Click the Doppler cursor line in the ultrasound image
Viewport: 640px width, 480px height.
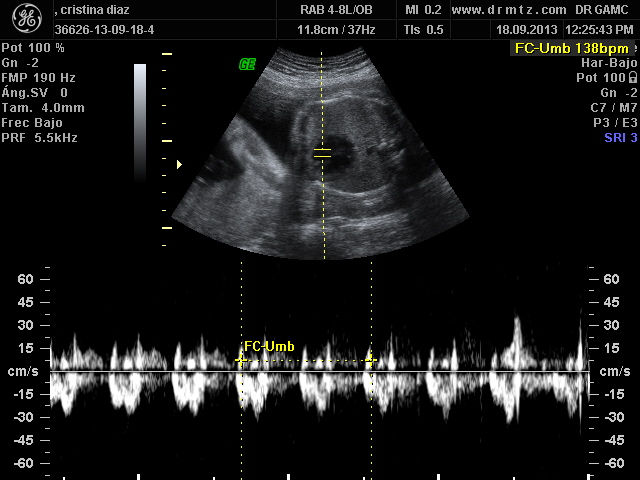coord(323,155)
